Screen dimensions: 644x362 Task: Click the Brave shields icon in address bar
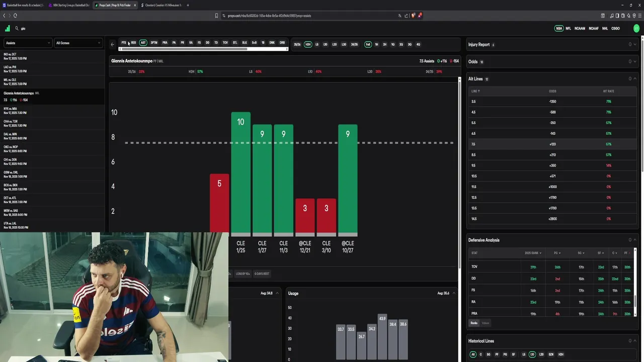point(414,16)
